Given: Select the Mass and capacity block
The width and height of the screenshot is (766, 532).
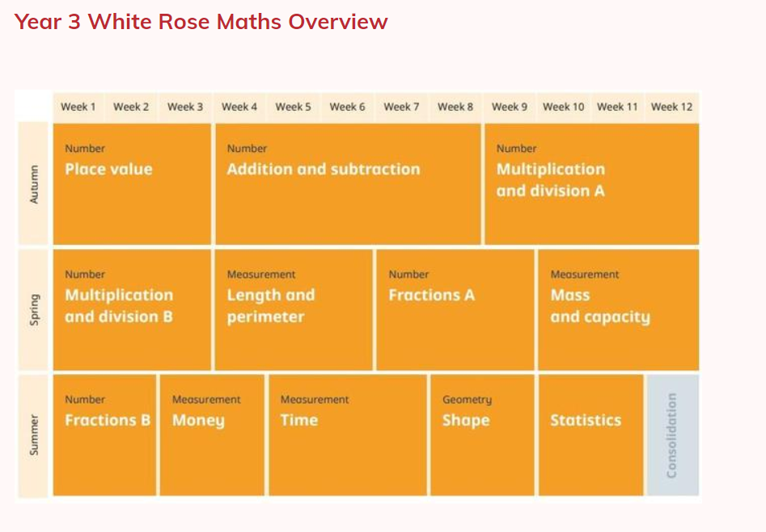Looking at the screenshot, I should (x=618, y=310).
